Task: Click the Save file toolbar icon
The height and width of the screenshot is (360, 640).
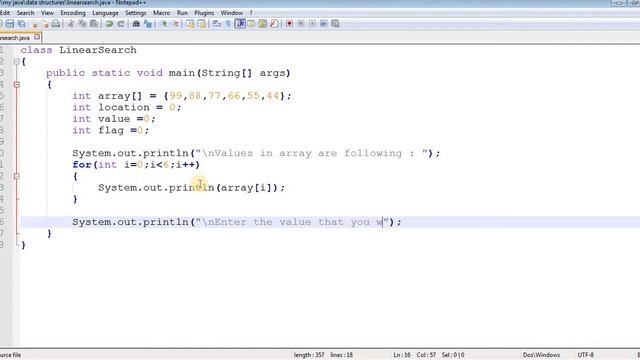Action: coord(10,24)
